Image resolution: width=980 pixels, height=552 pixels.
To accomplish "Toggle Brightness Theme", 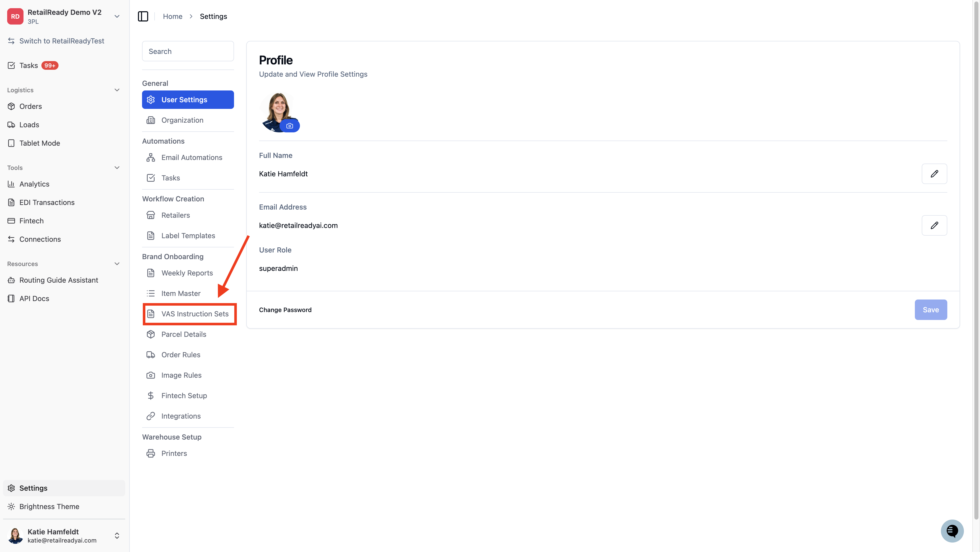I will point(49,506).
